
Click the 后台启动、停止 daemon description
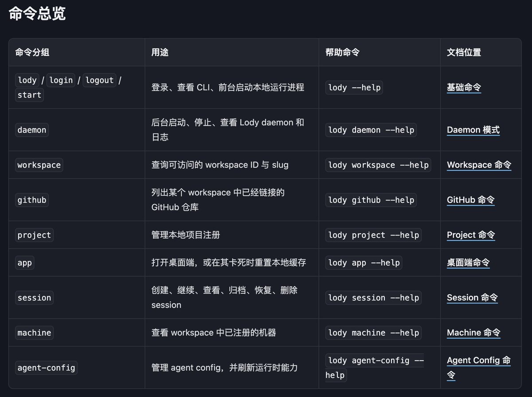pos(228,130)
